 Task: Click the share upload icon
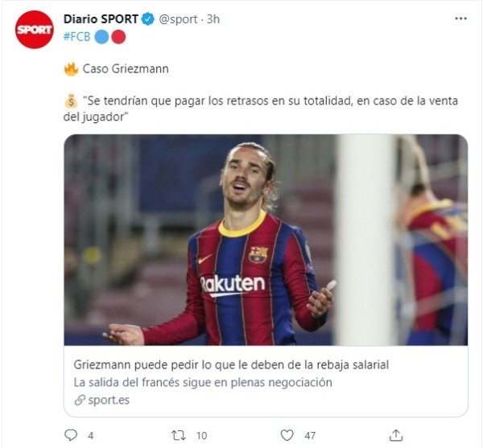point(396,435)
